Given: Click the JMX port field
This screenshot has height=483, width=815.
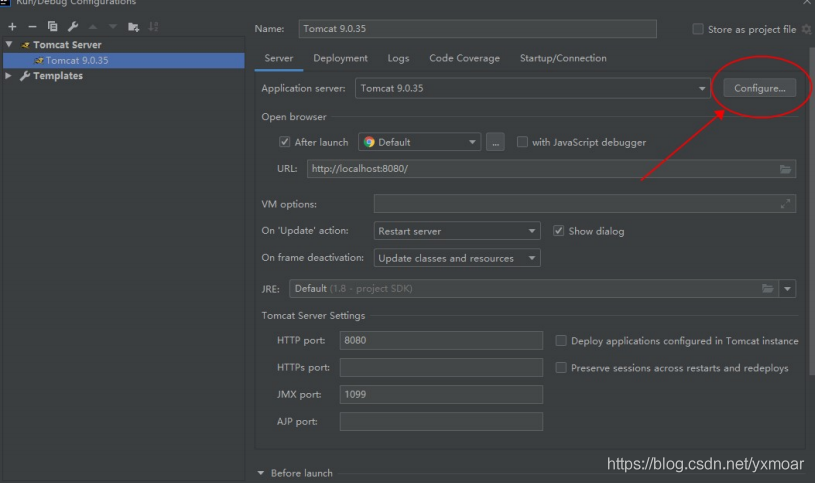Looking at the screenshot, I should (441, 395).
